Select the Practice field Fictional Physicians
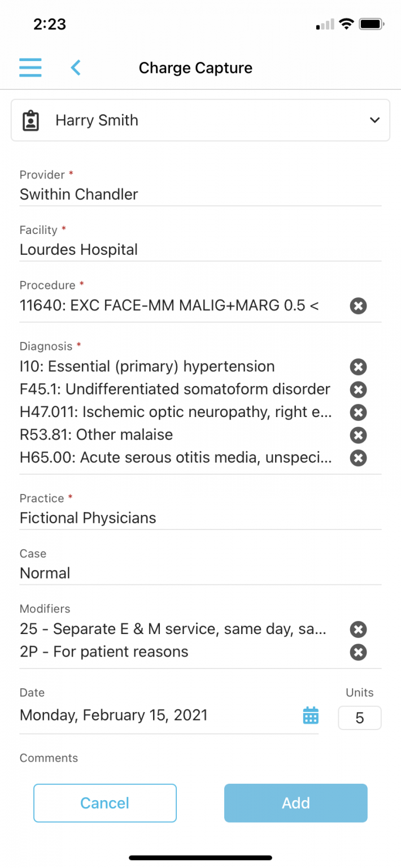 (x=200, y=518)
